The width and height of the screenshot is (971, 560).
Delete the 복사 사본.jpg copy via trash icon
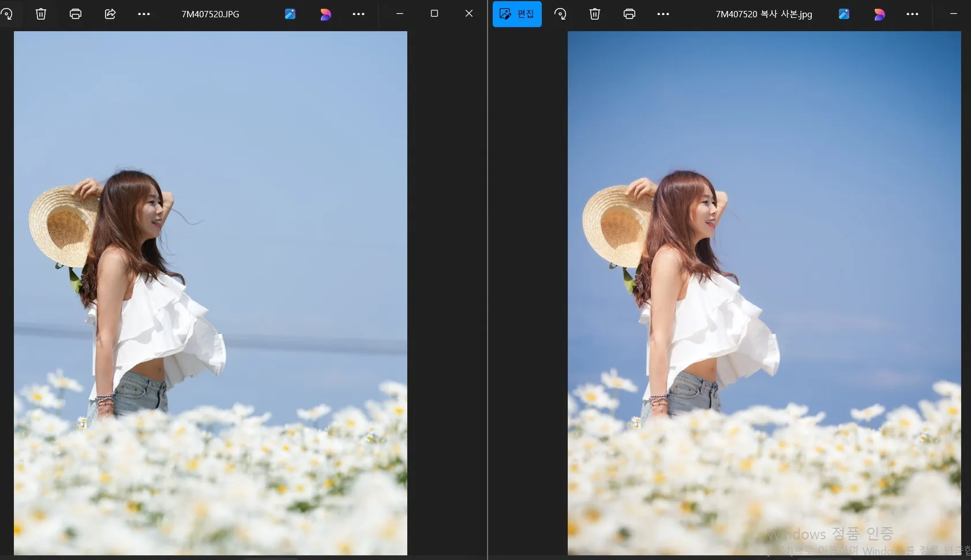[x=595, y=14]
